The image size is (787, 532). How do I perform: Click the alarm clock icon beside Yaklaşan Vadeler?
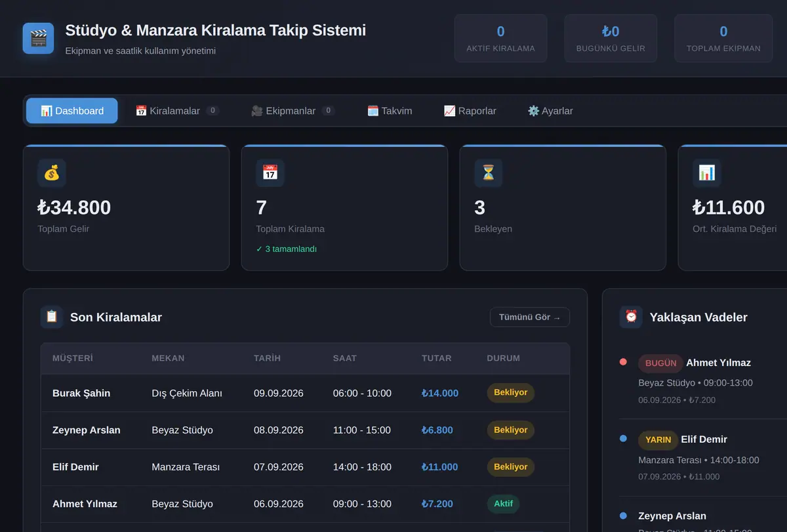pyautogui.click(x=631, y=317)
